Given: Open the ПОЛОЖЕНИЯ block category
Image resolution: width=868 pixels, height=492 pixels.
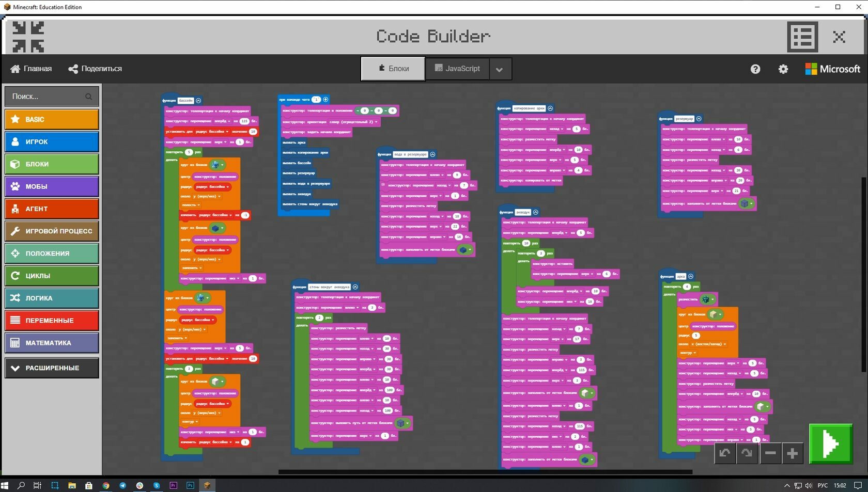Looking at the screenshot, I should (52, 253).
